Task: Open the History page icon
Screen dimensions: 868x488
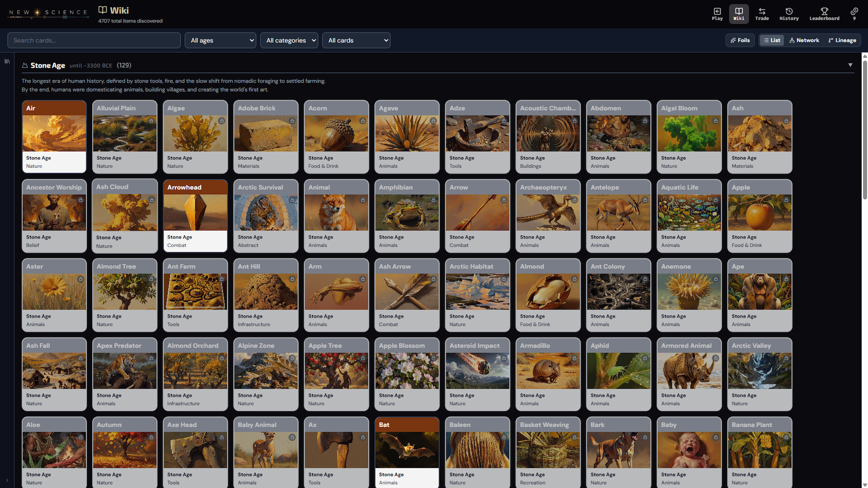Action: pyautogui.click(x=789, y=14)
